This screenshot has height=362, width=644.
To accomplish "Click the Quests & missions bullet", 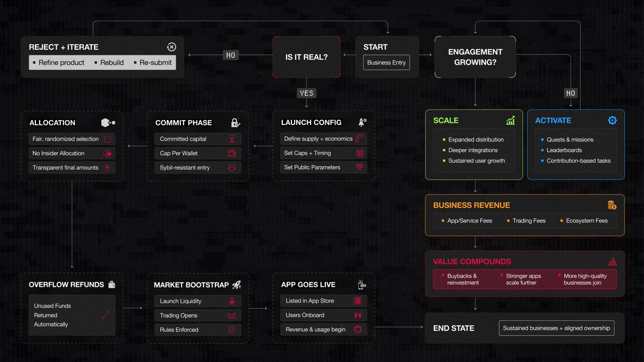I will click(x=570, y=139).
